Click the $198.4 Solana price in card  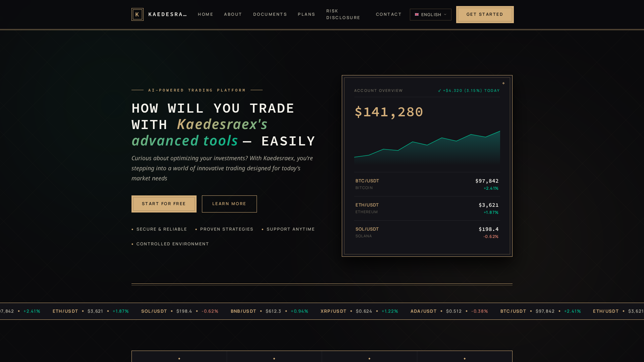click(489, 229)
